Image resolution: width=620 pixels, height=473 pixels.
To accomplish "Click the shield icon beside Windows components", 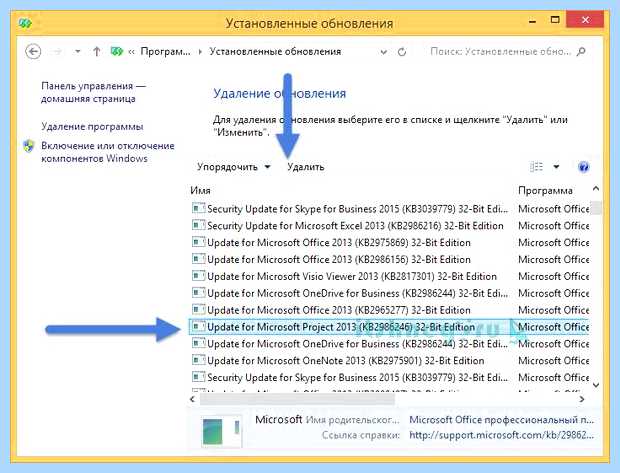I will 29,146.
